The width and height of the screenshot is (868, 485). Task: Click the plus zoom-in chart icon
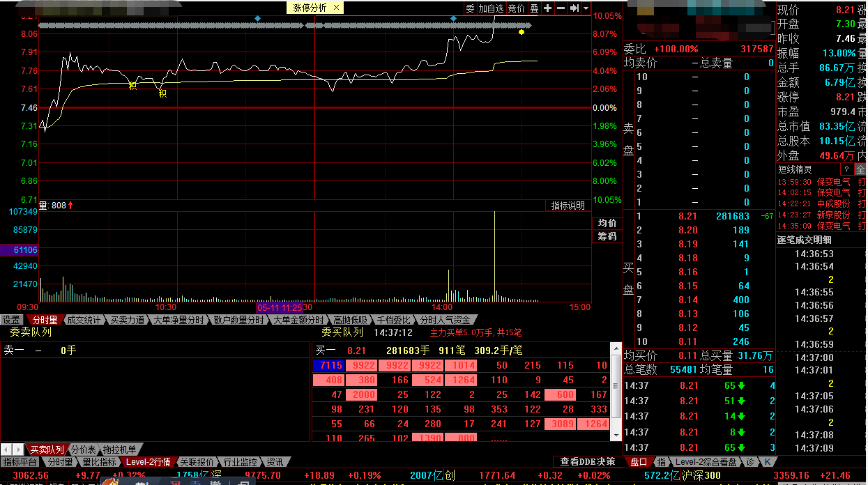[548, 8]
